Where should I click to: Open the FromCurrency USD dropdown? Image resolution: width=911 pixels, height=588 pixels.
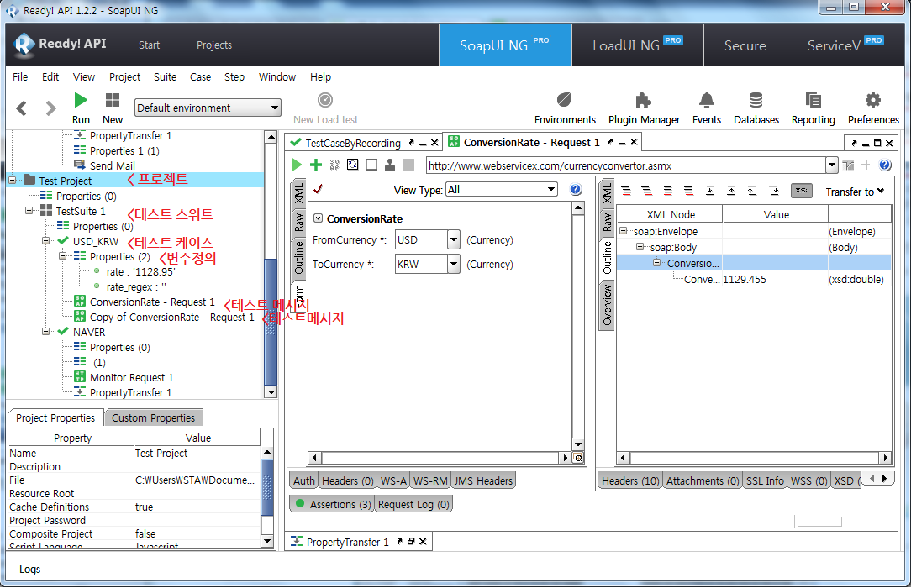454,240
